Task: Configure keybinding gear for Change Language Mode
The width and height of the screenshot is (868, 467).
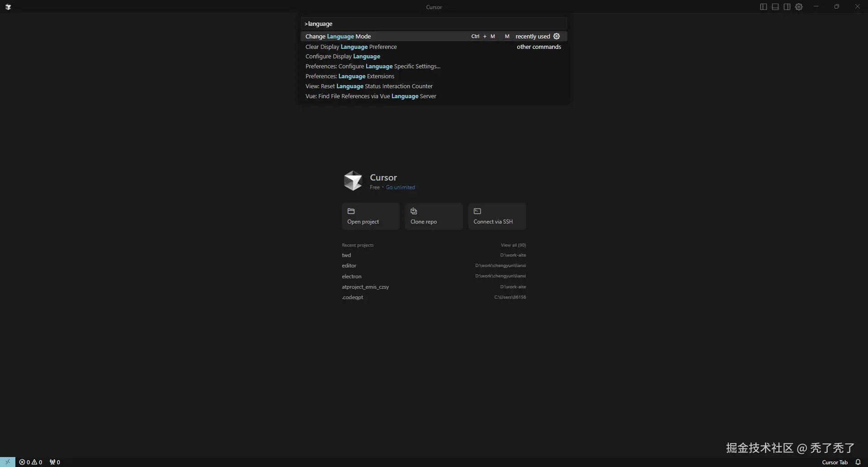Action: click(x=557, y=36)
